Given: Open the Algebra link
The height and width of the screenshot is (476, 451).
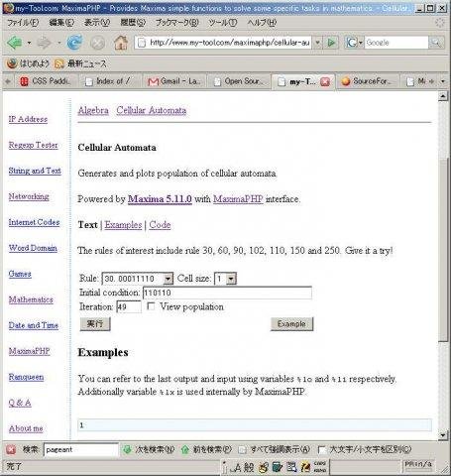Looking at the screenshot, I should (x=93, y=110).
